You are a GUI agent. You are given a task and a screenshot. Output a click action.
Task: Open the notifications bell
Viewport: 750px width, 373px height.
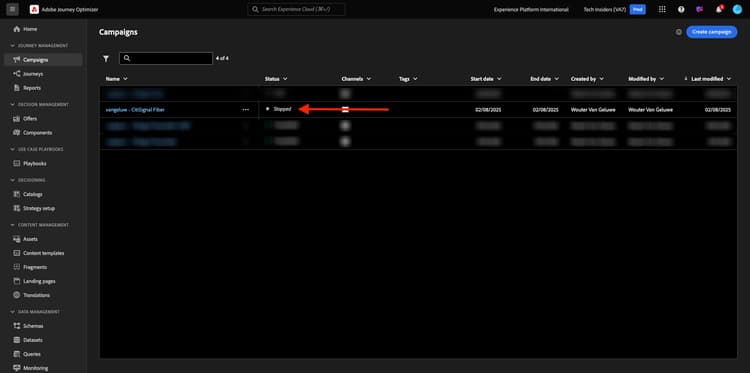coord(719,9)
